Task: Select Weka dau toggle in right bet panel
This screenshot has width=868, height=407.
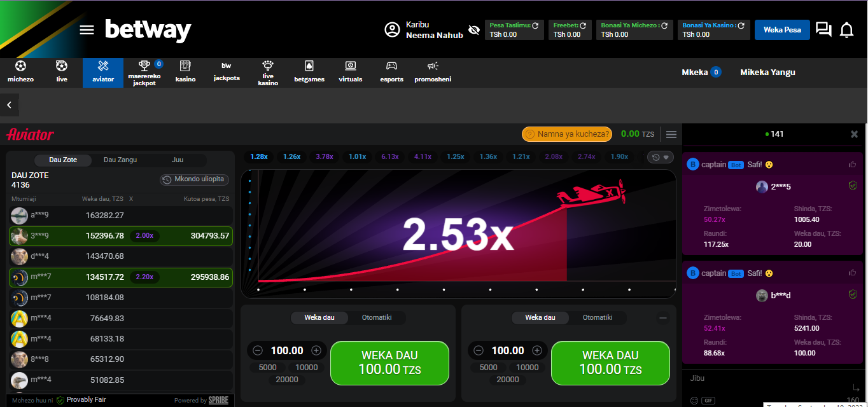Action: tap(540, 317)
